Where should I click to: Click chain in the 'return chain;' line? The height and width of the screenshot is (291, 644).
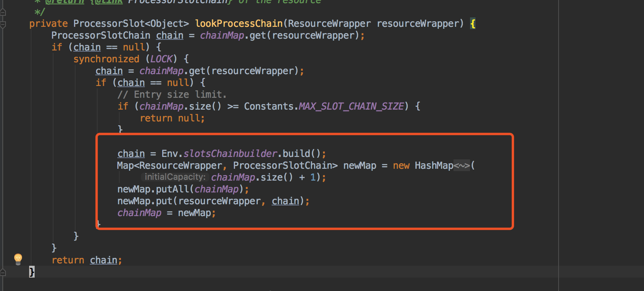coord(104,260)
